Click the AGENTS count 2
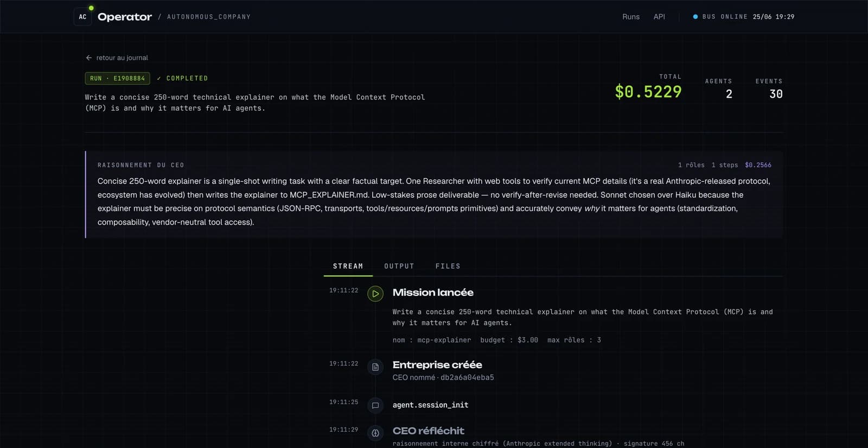Image resolution: width=868 pixels, height=448 pixels. tap(729, 94)
